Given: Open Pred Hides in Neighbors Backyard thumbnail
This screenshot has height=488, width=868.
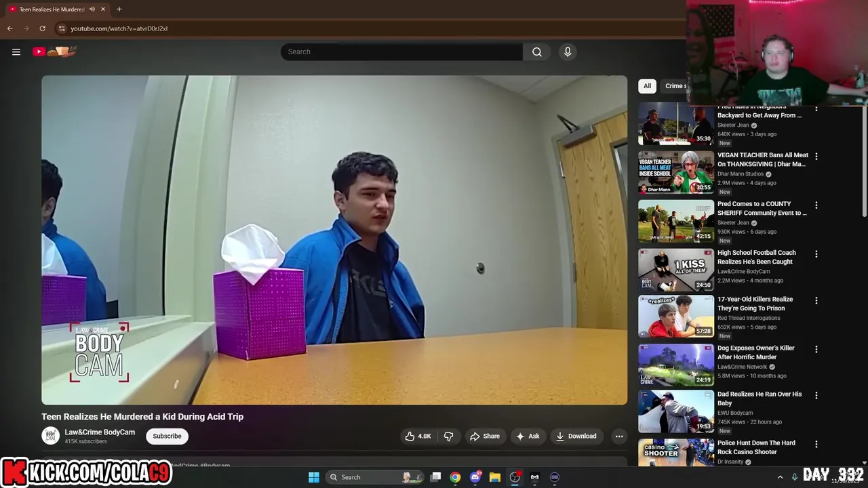Looking at the screenshot, I should [x=676, y=125].
